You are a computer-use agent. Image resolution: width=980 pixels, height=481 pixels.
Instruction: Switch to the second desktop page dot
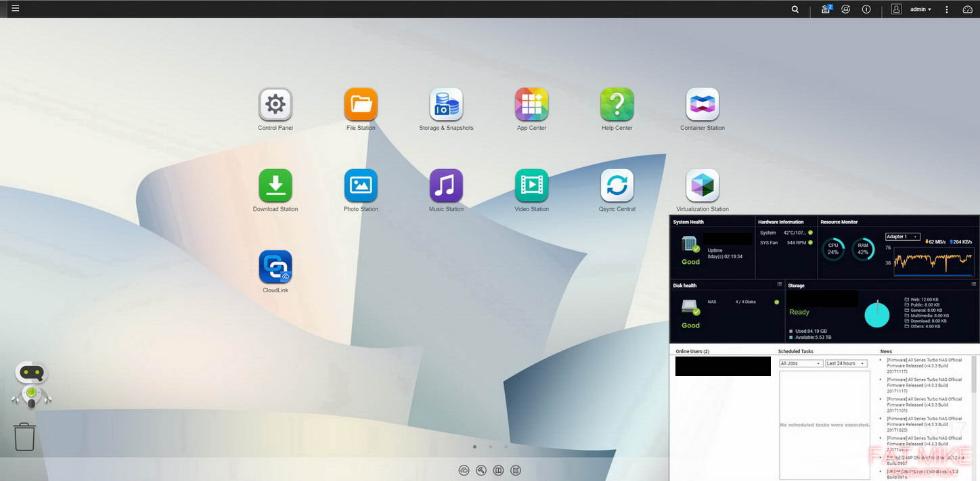tap(490, 446)
